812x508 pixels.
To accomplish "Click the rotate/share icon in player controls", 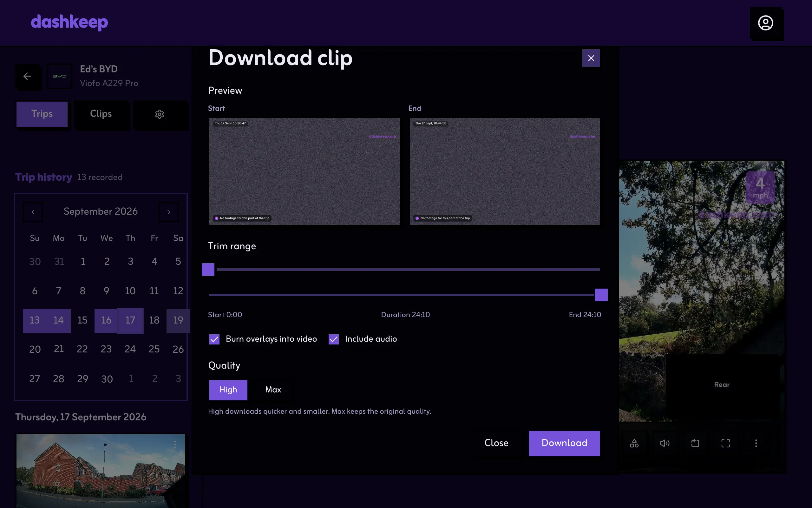I will 695,443.
